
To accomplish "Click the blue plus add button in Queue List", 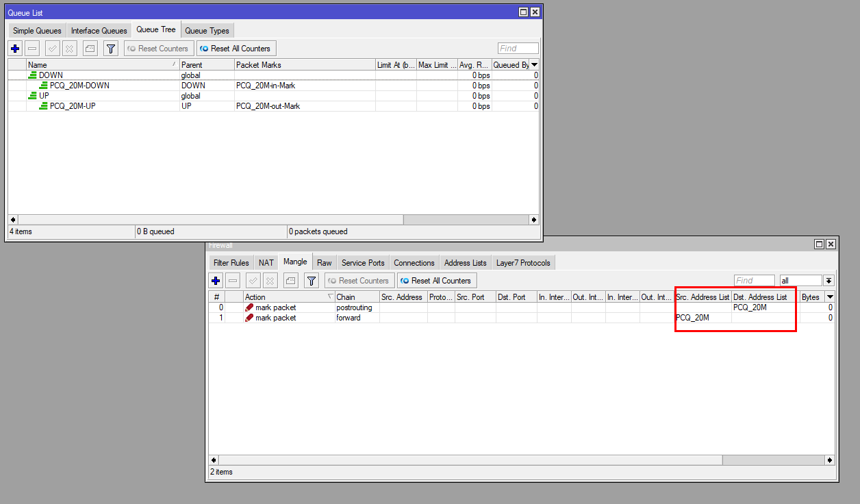I will pyautogui.click(x=15, y=49).
